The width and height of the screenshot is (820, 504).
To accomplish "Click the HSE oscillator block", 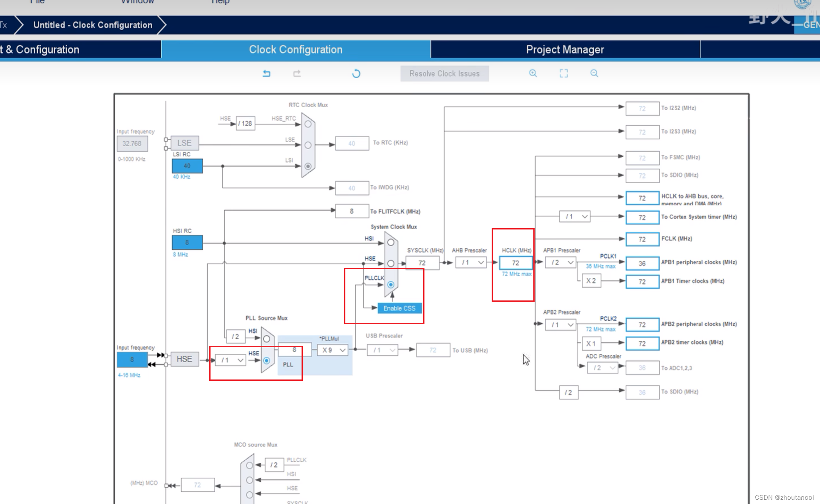I will click(x=184, y=359).
